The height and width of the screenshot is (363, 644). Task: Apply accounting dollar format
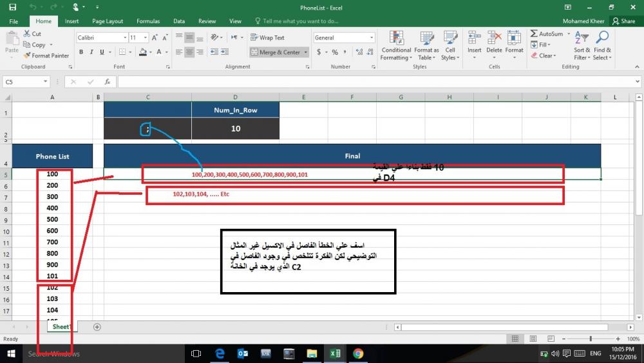pyautogui.click(x=319, y=52)
